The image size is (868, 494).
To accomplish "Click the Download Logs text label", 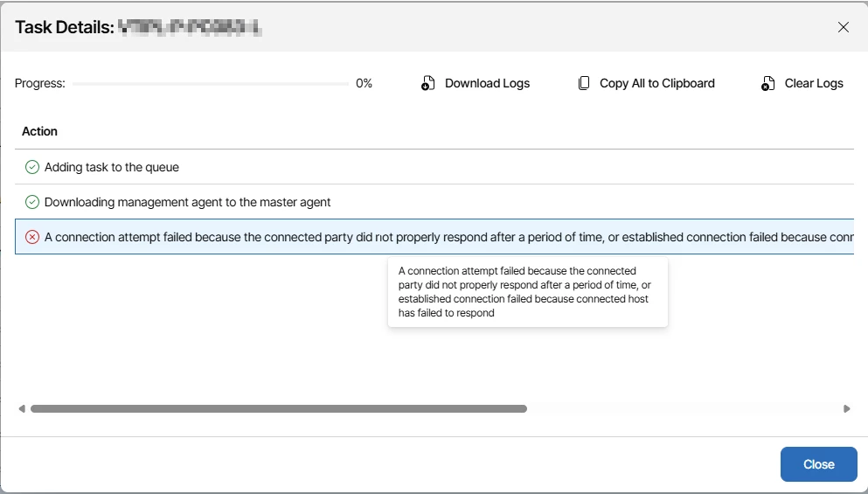I will [x=487, y=84].
